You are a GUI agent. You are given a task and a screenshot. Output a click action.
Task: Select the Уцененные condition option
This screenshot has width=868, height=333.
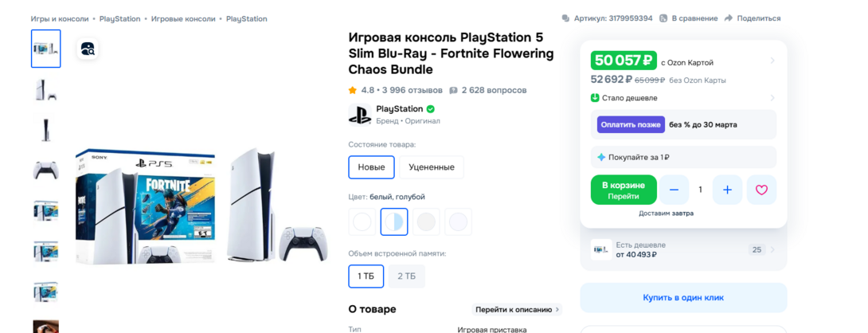[x=431, y=167]
